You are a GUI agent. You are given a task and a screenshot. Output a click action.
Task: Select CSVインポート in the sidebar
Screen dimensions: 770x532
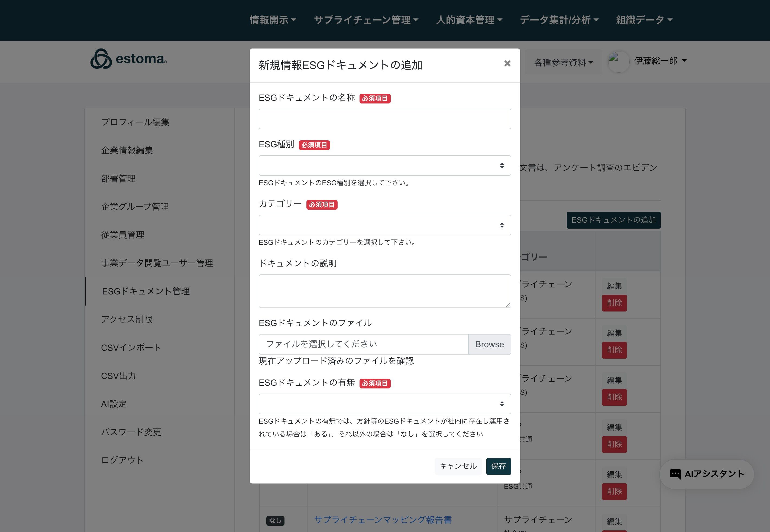[x=131, y=348]
